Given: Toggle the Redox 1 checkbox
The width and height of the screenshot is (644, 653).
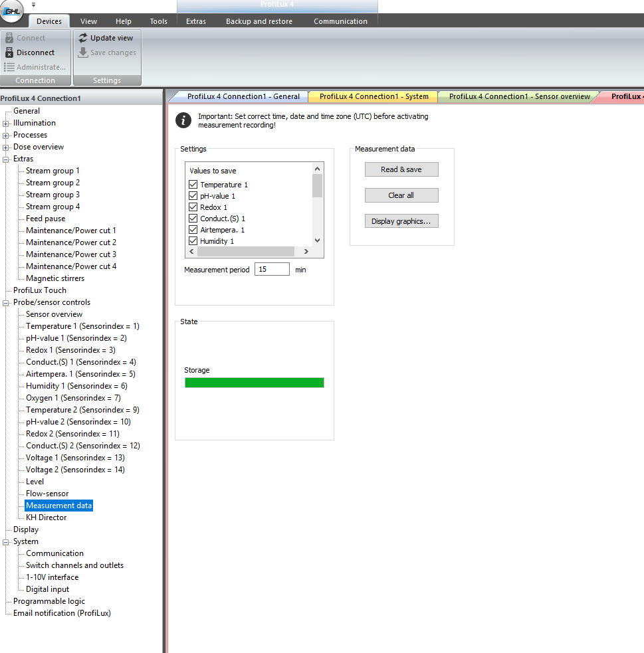Looking at the screenshot, I should (x=193, y=207).
